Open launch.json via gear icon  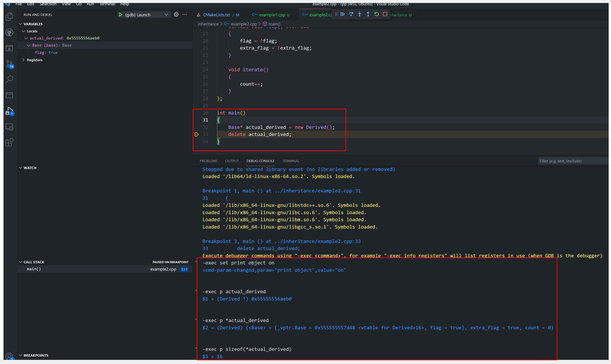176,15
